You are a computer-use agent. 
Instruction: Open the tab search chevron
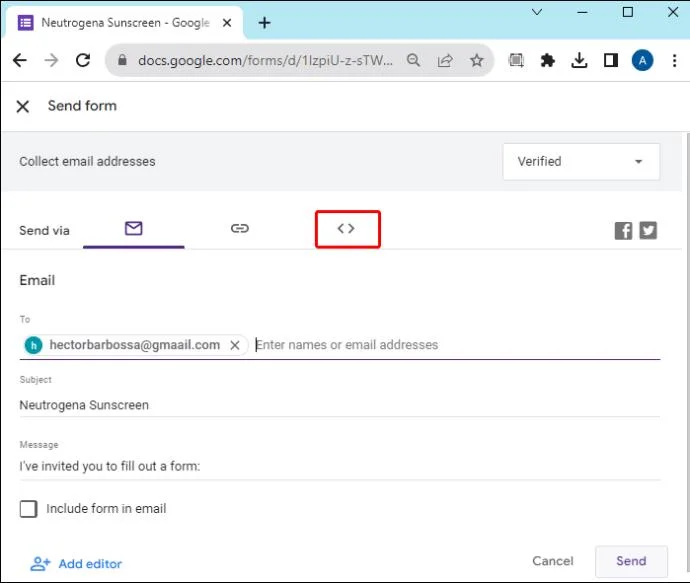tap(537, 12)
